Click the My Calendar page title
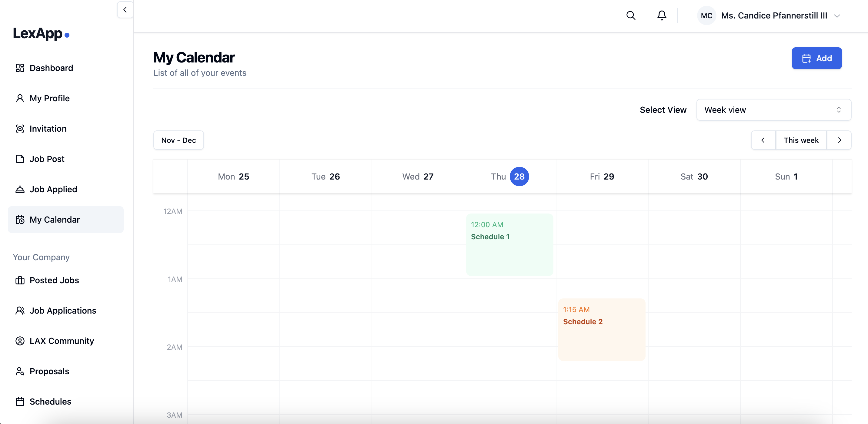 [x=194, y=57]
